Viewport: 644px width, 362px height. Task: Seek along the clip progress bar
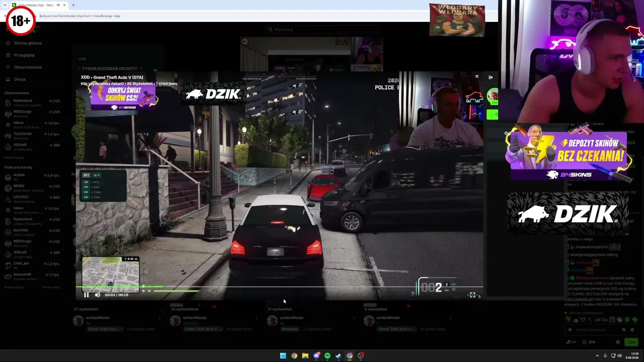pos(279,288)
